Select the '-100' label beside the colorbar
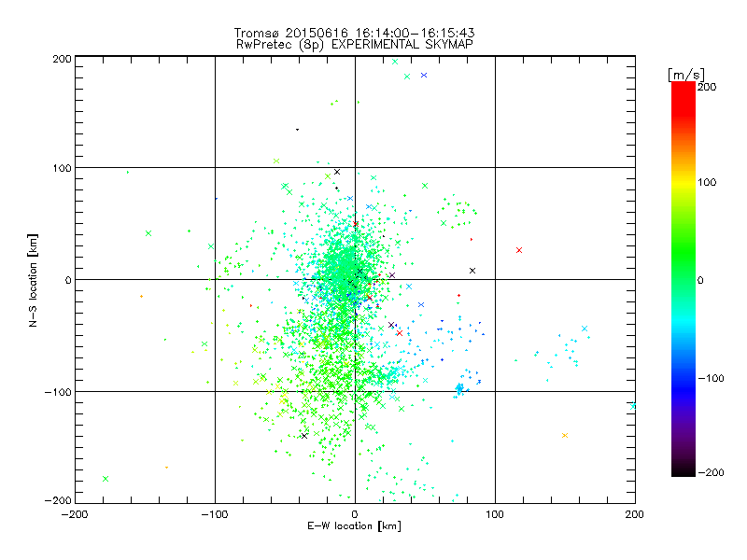The image size is (747, 560). (711, 378)
